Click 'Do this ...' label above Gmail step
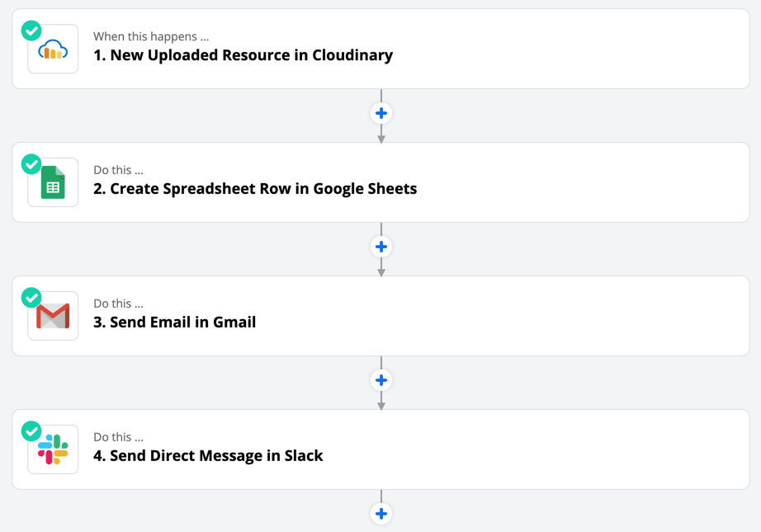 pyautogui.click(x=118, y=304)
